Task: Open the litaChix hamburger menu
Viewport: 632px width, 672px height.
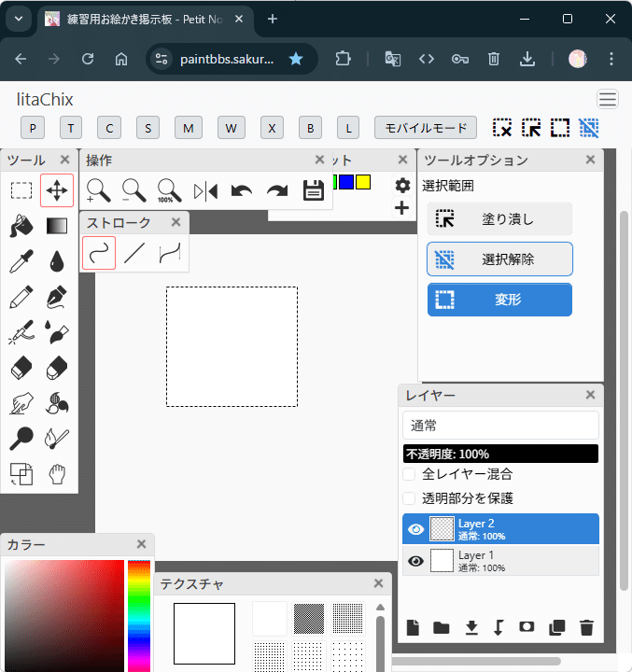Action: point(608,100)
